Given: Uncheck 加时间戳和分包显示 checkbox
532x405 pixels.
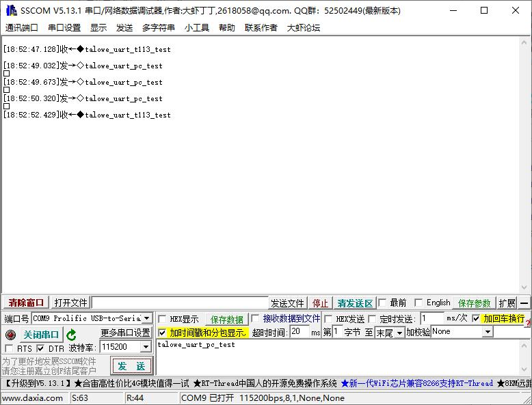Looking at the screenshot, I should (x=162, y=333).
